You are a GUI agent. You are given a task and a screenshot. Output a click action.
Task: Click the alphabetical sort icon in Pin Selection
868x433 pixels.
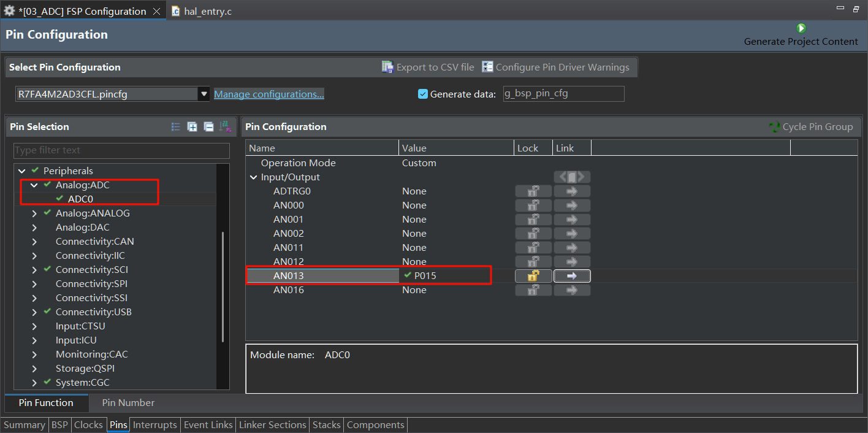[x=225, y=127]
